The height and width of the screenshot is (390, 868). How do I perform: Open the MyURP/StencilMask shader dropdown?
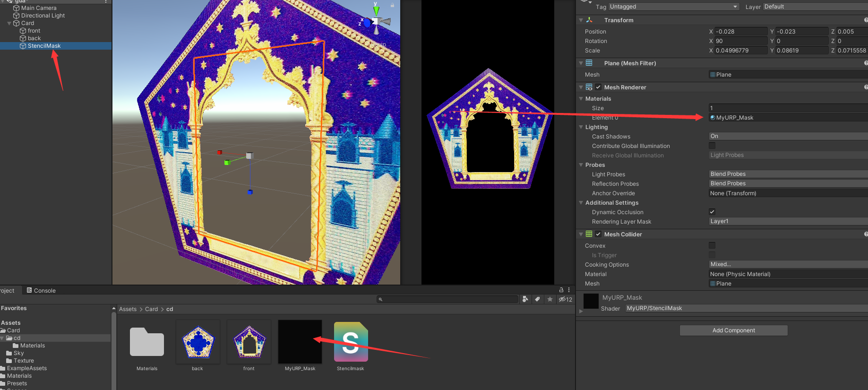click(x=747, y=308)
